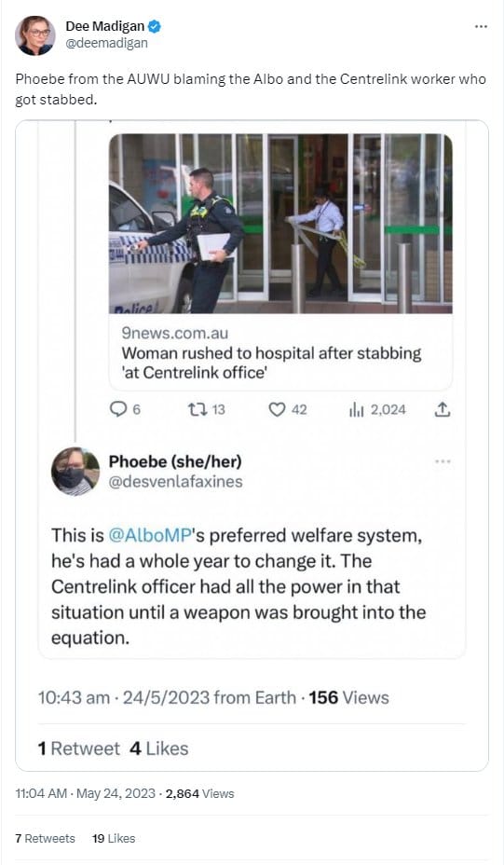Open Dee Madigan's profile avatar
504x865 pixels.
tap(35, 34)
